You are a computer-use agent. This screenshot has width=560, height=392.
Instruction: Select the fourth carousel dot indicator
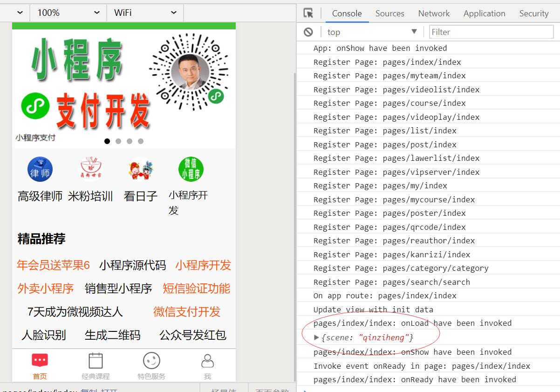[x=141, y=141]
